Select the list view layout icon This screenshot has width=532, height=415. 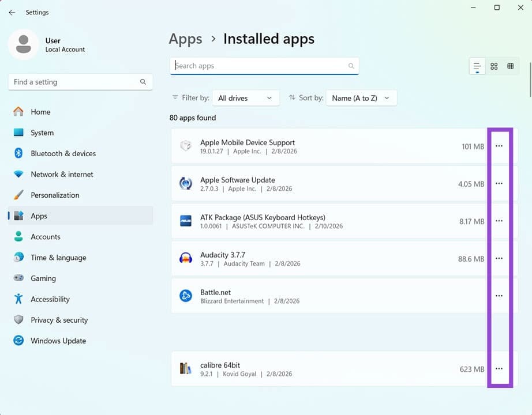pyautogui.click(x=477, y=66)
